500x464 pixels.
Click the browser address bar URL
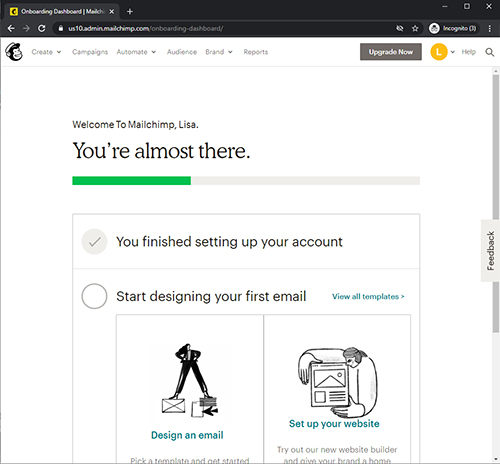pyautogui.click(x=146, y=28)
